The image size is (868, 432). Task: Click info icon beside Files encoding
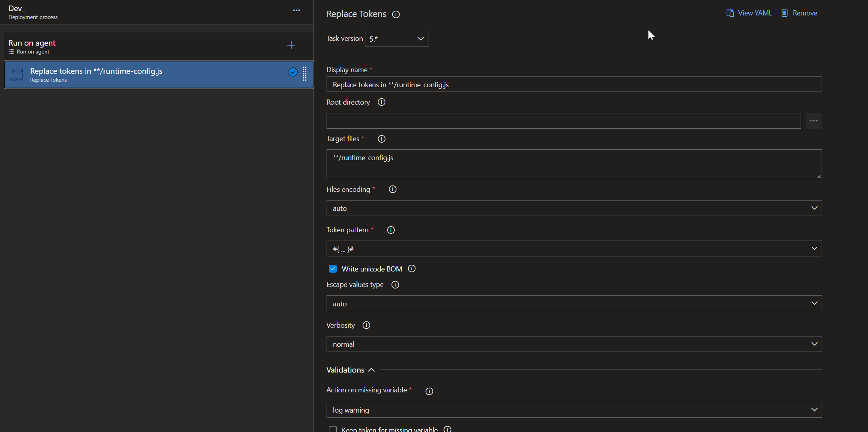pos(392,189)
